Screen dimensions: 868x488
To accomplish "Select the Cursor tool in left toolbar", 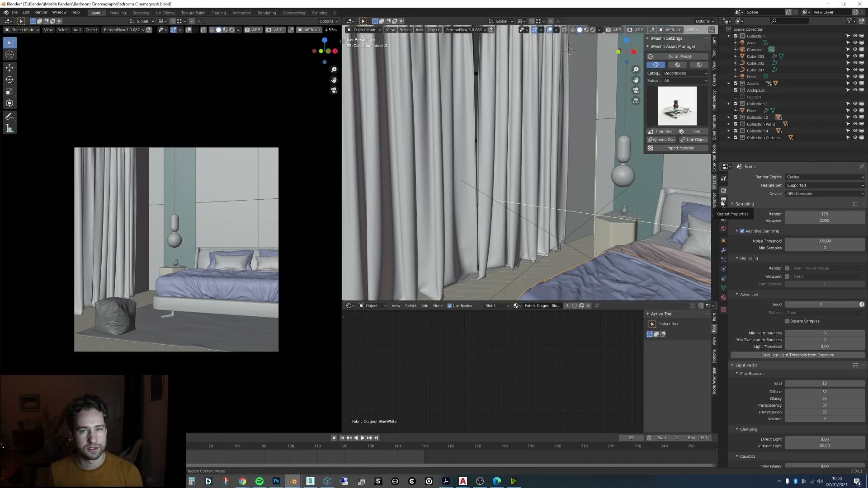I will tap(9, 55).
